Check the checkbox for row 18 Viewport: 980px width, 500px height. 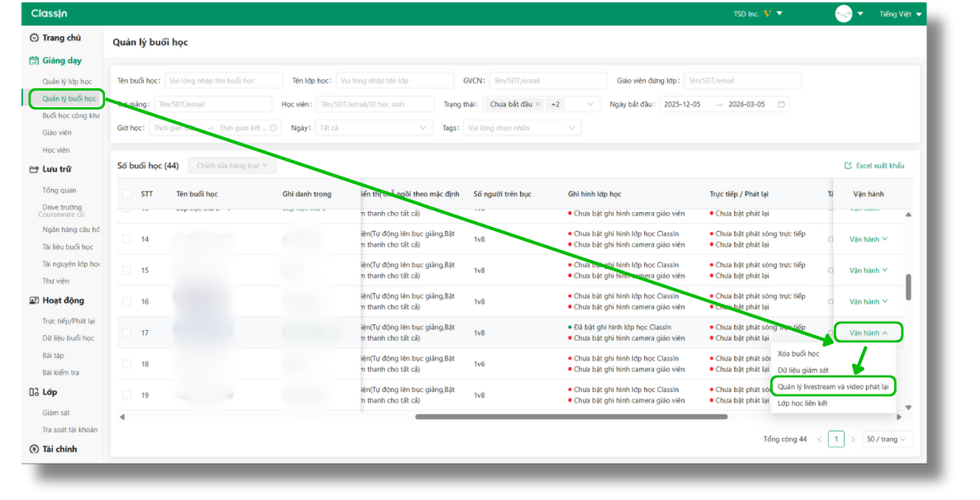126,364
